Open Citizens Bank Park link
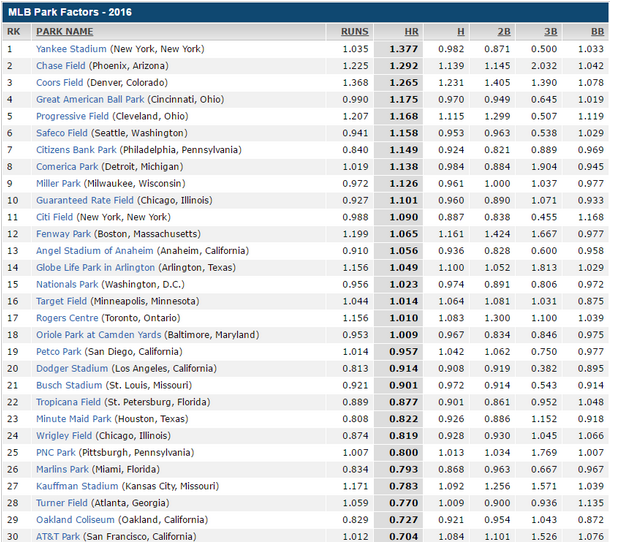This screenshot has height=545, width=640. tap(76, 150)
